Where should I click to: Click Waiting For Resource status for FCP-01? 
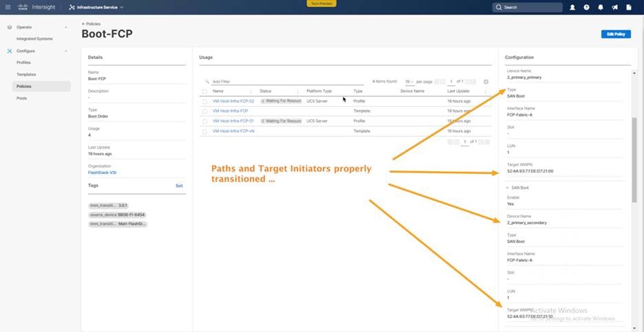[281, 121]
